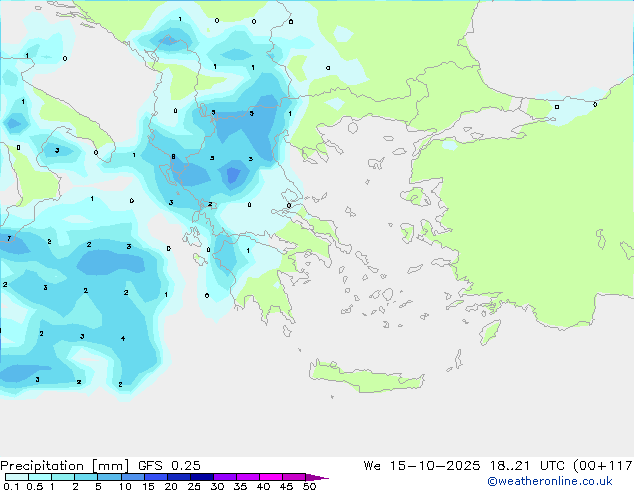Click the 'We 15-10-2025' date text
This screenshot has width=634, height=490.
tap(422, 466)
